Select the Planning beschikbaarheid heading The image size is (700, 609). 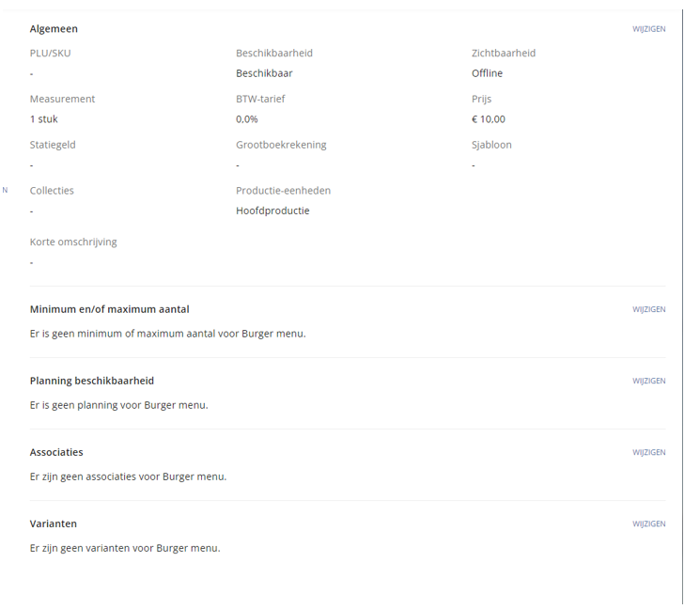coord(92,381)
